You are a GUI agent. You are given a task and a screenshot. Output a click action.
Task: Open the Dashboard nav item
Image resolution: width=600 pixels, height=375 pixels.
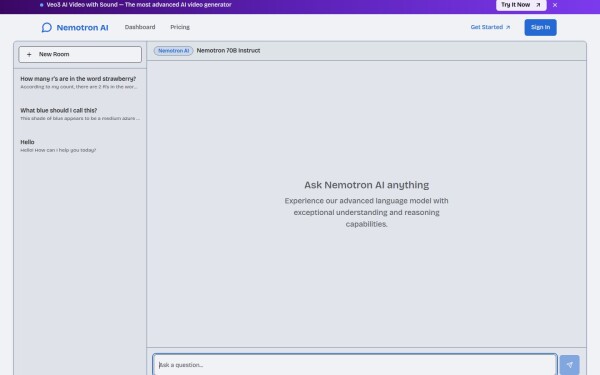[x=140, y=27]
